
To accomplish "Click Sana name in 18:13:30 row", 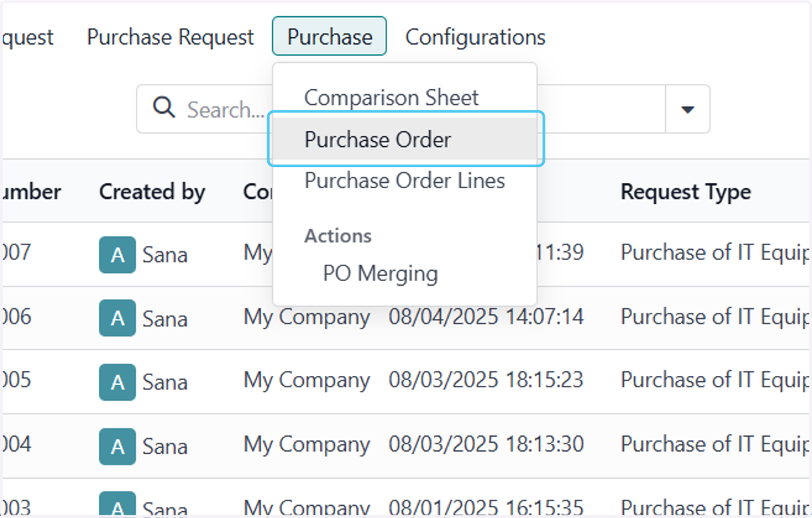I will [165, 447].
